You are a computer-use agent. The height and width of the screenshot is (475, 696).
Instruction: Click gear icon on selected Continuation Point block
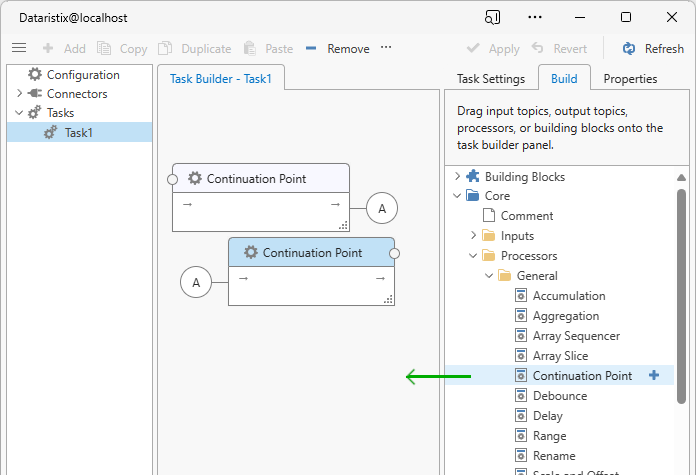[x=250, y=253]
